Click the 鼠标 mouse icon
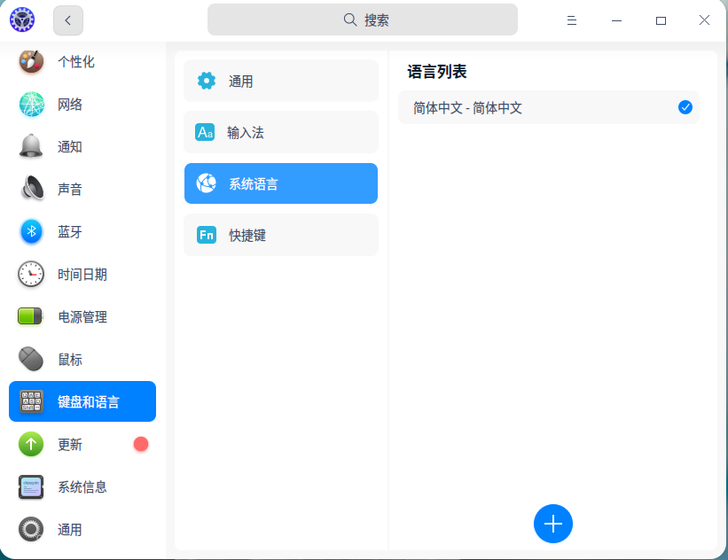Screen dimensions: 728x560 pos(31,359)
